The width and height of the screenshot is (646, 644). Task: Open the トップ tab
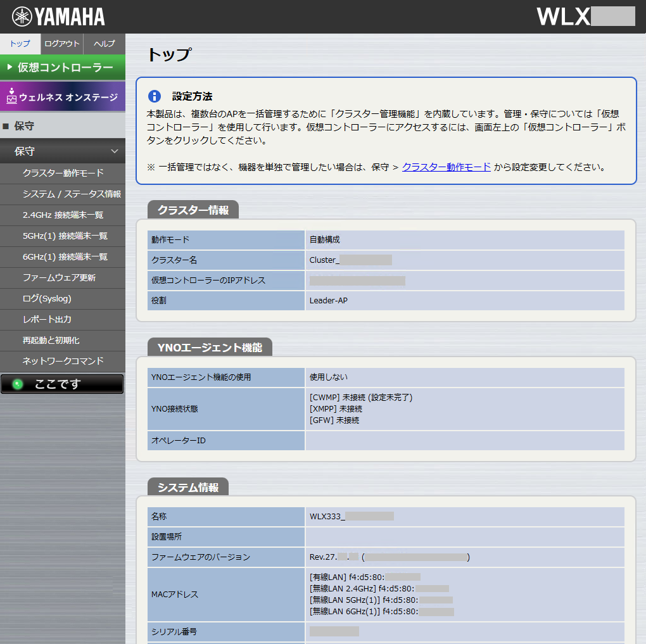(20, 44)
